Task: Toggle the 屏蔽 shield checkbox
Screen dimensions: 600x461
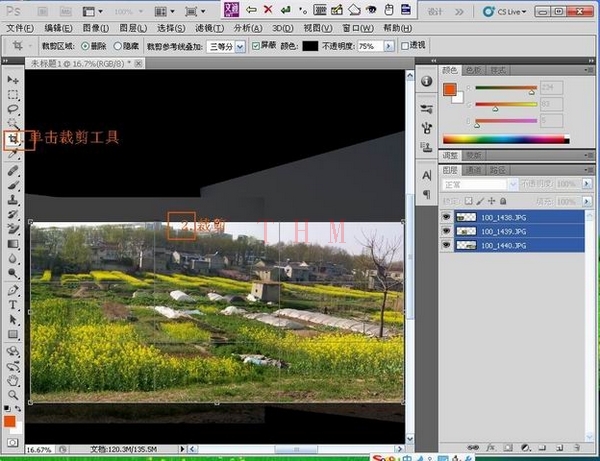Action: [256, 46]
